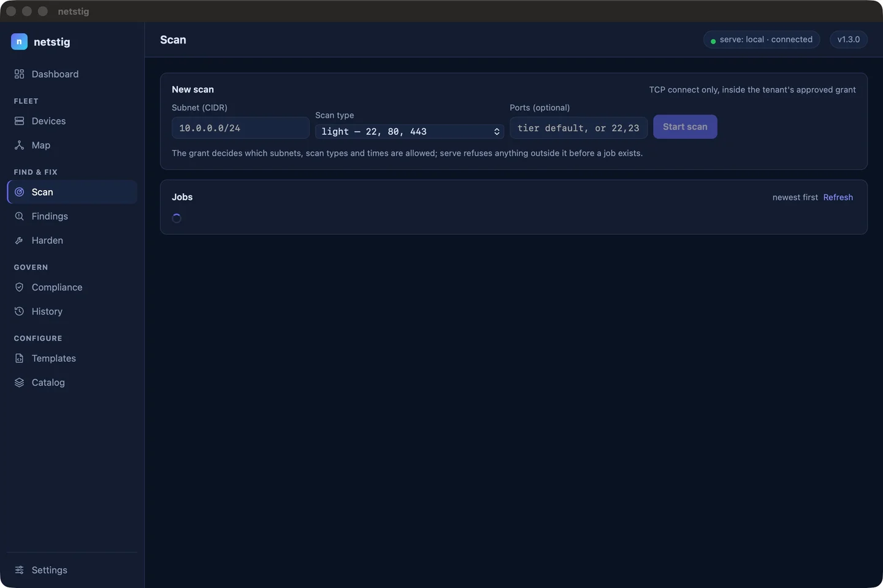Select the Scan sidebar item
Image resolution: width=883 pixels, height=588 pixels.
coord(72,192)
